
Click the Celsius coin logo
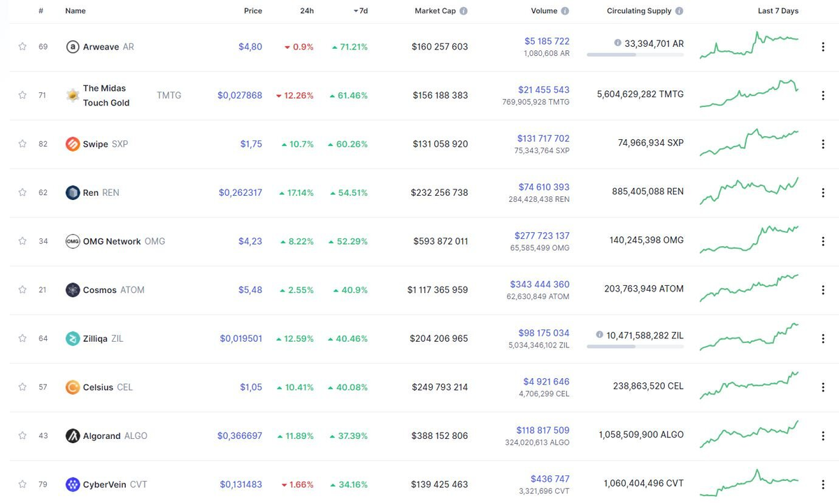tap(73, 387)
